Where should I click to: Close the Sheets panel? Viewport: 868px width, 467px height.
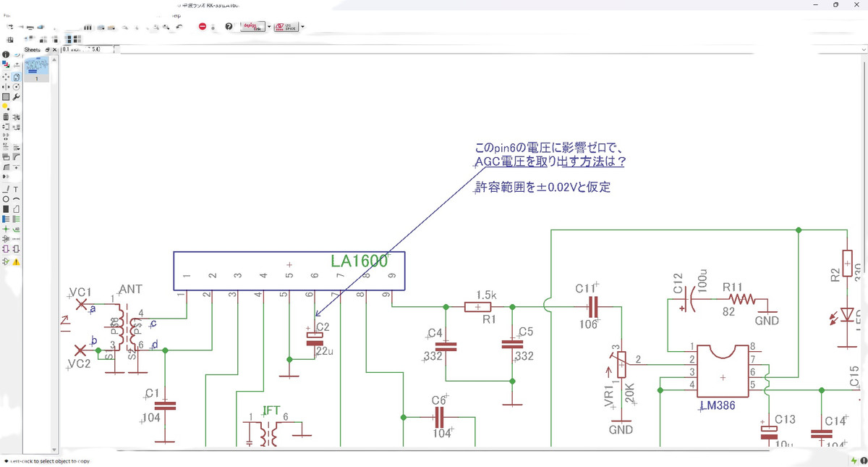pyautogui.click(x=54, y=50)
